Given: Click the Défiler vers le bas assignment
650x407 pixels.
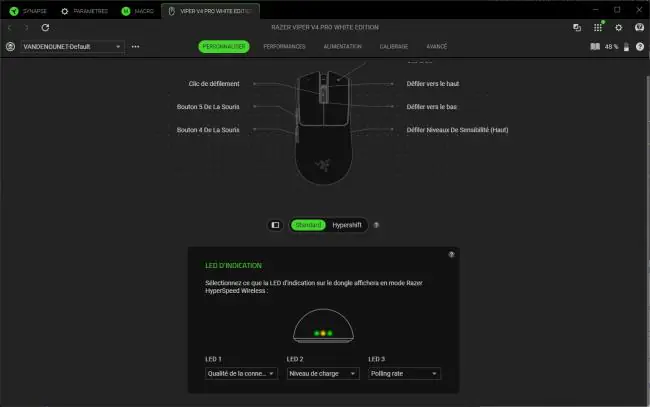Looking at the screenshot, I should tap(432, 107).
